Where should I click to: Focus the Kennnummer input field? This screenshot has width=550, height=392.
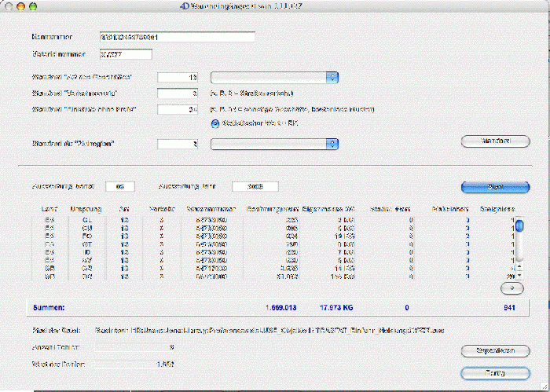pos(177,37)
